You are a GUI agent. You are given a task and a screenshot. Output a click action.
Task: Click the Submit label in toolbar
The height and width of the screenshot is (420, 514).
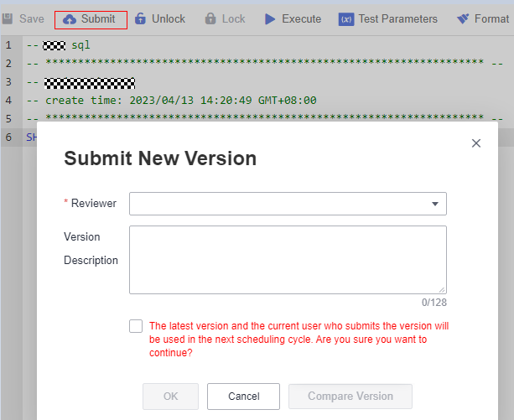point(98,19)
